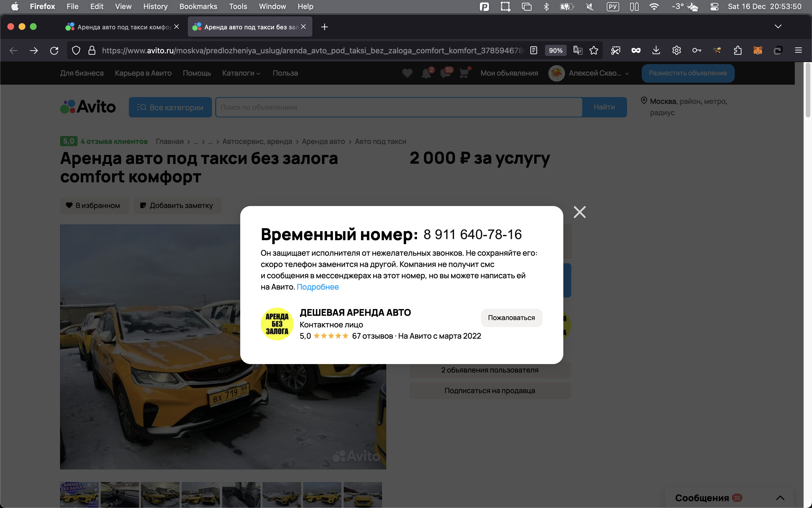
Task: Click Добавить заметку button
Action: 178,205
